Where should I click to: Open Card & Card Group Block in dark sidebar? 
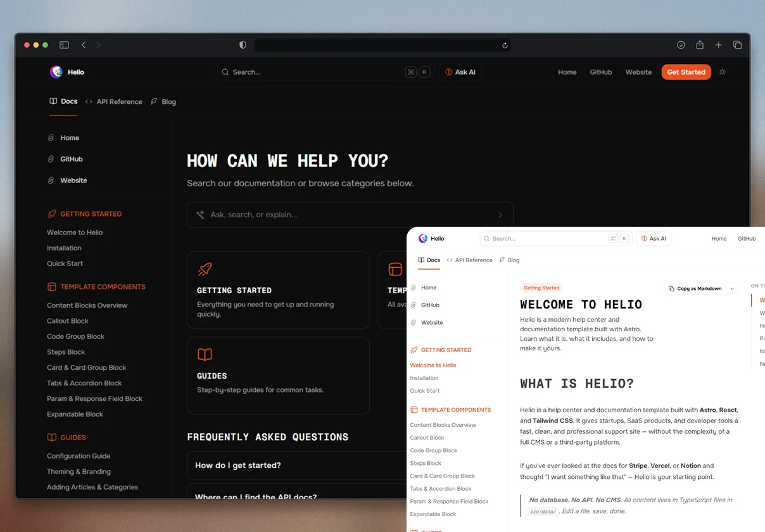coord(86,367)
